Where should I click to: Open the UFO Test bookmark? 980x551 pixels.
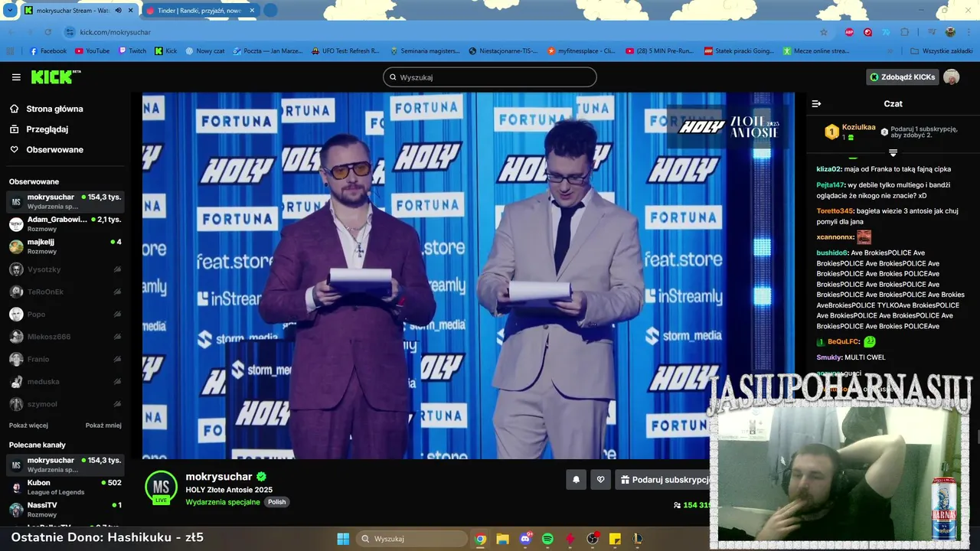(345, 51)
